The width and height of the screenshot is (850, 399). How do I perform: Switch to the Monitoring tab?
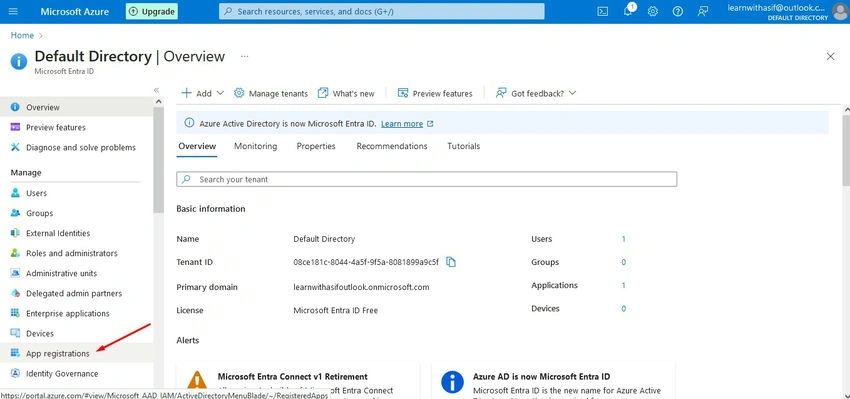tap(255, 146)
